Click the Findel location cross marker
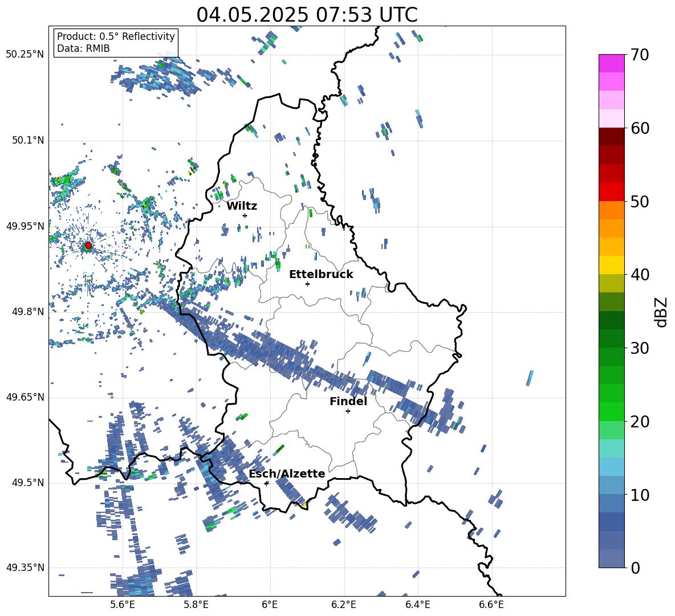 click(x=348, y=411)
